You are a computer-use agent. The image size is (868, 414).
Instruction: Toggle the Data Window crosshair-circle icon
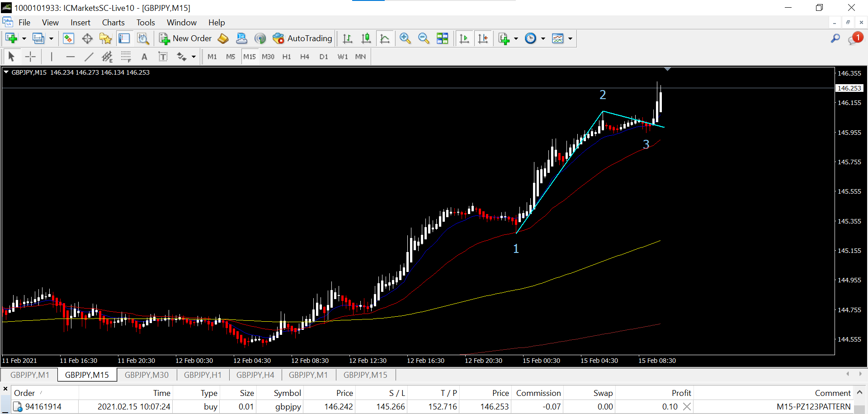(x=87, y=38)
